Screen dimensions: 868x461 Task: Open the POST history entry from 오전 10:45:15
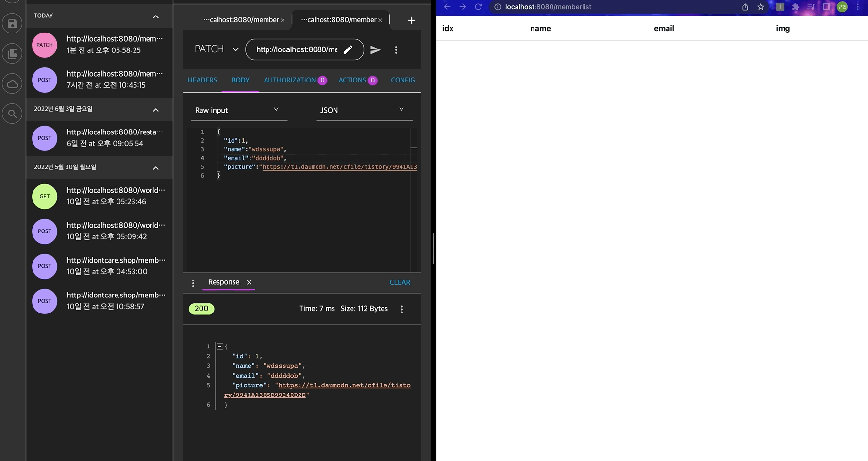pyautogui.click(x=100, y=80)
